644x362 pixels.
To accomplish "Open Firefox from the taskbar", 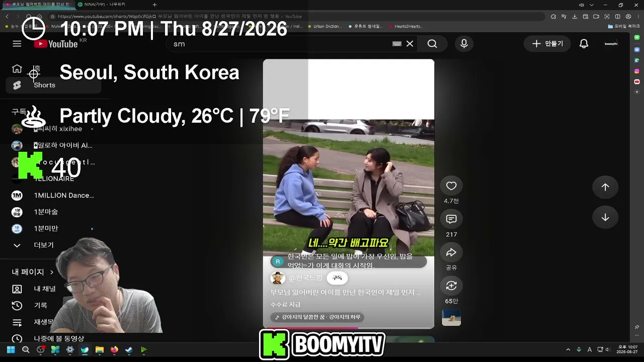I will (114, 350).
